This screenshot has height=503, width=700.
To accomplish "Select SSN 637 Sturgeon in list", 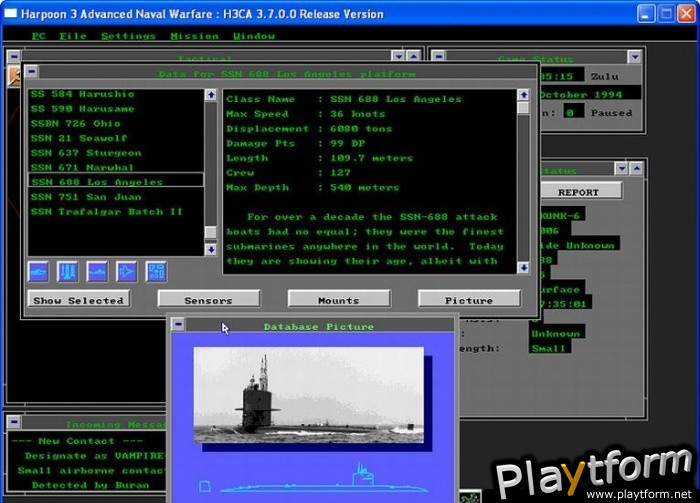I will (x=116, y=153).
